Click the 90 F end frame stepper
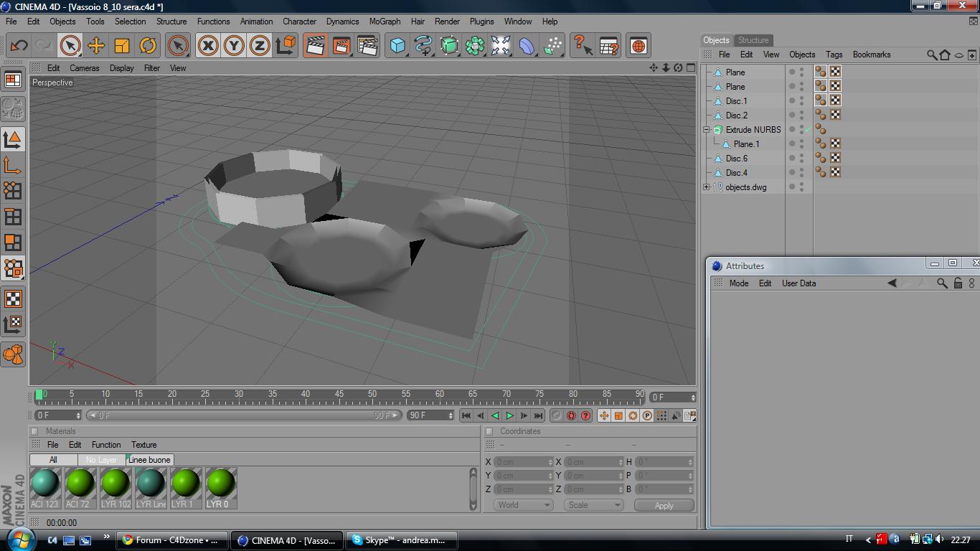The image size is (980, 551). click(451, 415)
